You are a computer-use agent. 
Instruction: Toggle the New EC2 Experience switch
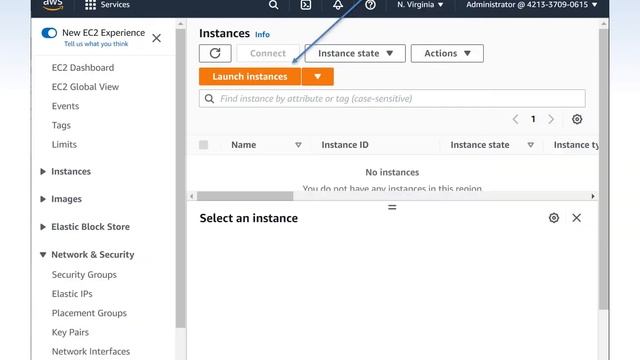point(49,33)
